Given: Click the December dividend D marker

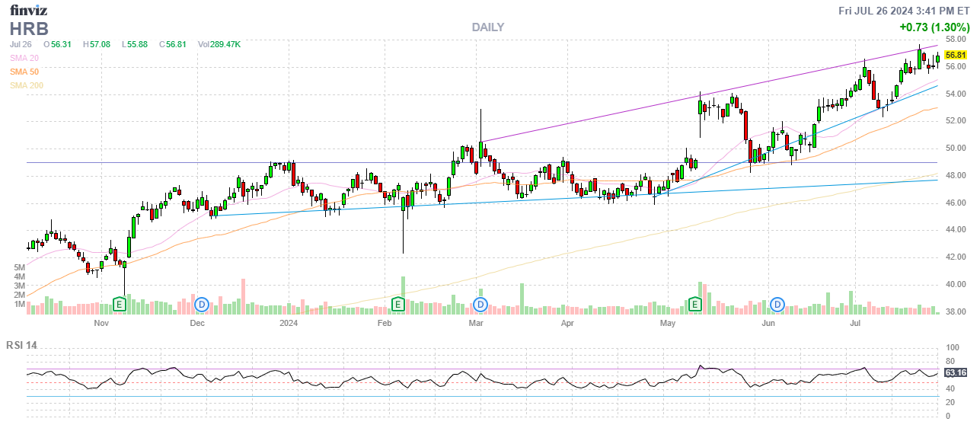Looking at the screenshot, I should (202, 305).
